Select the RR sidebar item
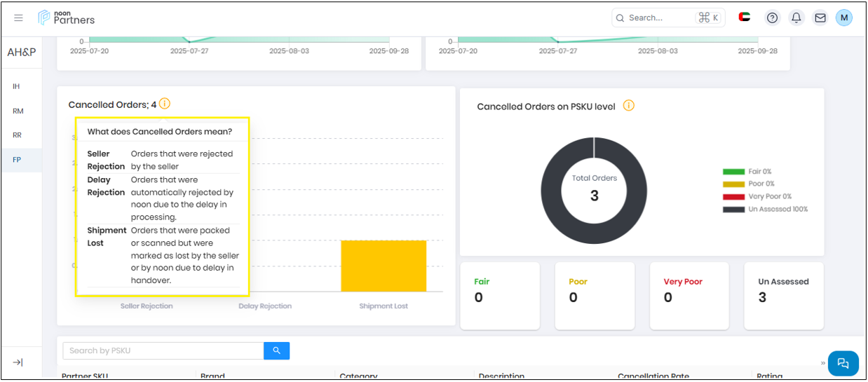Viewport: 868px width, 382px height. (x=17, y=135)
